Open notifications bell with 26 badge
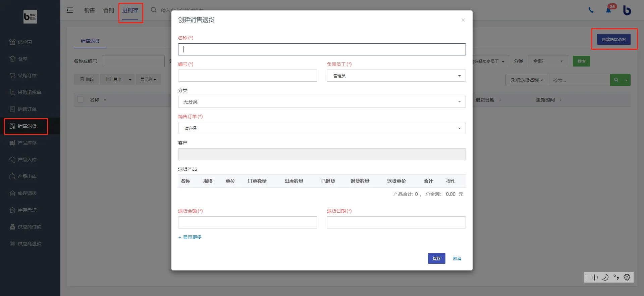Screen dimensions: 644x296 (x=608, y=10)
